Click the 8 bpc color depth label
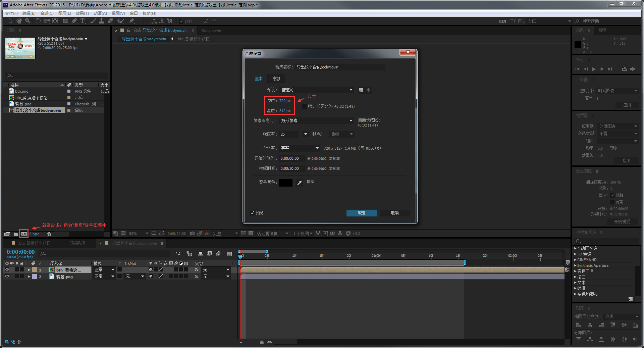 [x=34, y=234]
